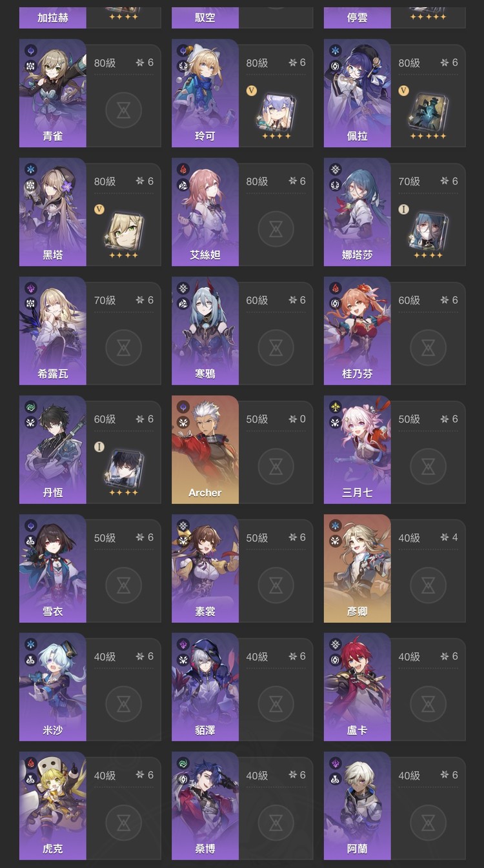This screenshot has height=868, width=484.
Task: Click the Fire element icon on 桂乃芬
Action: click(x=336, y=288)
